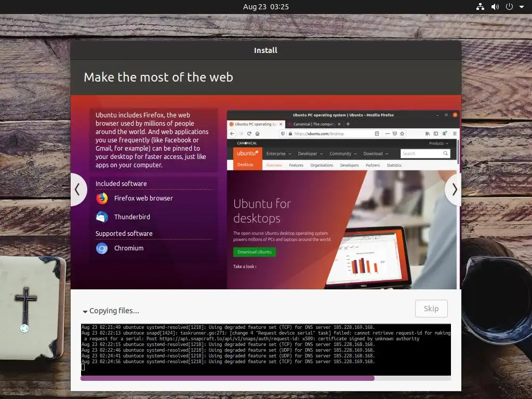Open the volume icon in top bar
The image size is (532, 399).
(495, 7)
